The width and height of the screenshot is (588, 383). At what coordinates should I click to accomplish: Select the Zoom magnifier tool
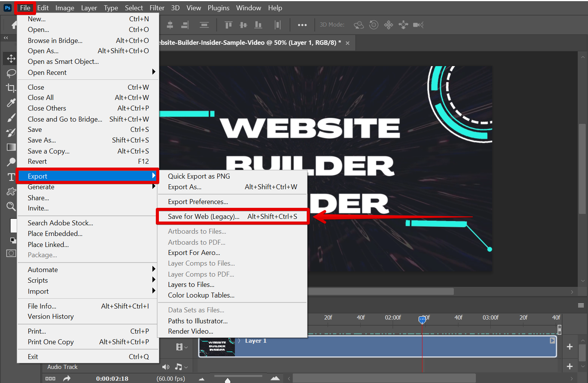tap(11, 206)
